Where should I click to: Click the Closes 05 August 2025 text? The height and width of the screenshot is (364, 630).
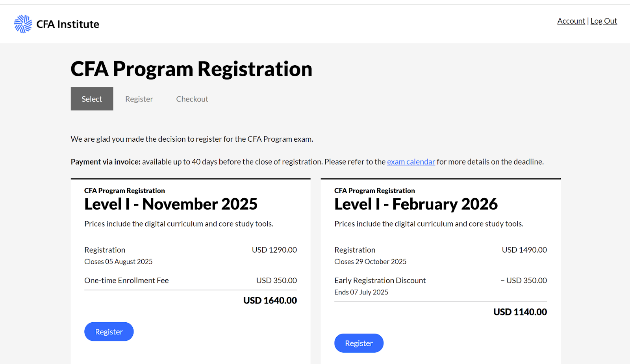pyautogui.click(x=118, y=262)
